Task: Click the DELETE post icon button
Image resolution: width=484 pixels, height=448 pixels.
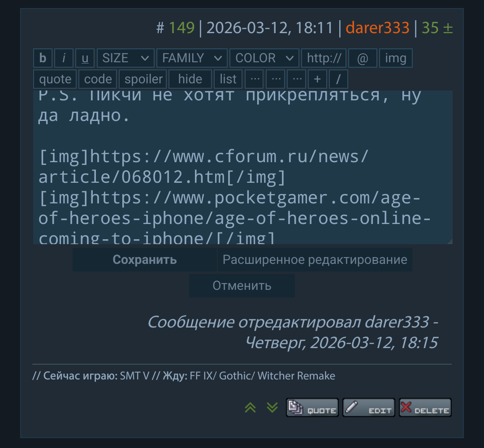Action: [425, 408]
